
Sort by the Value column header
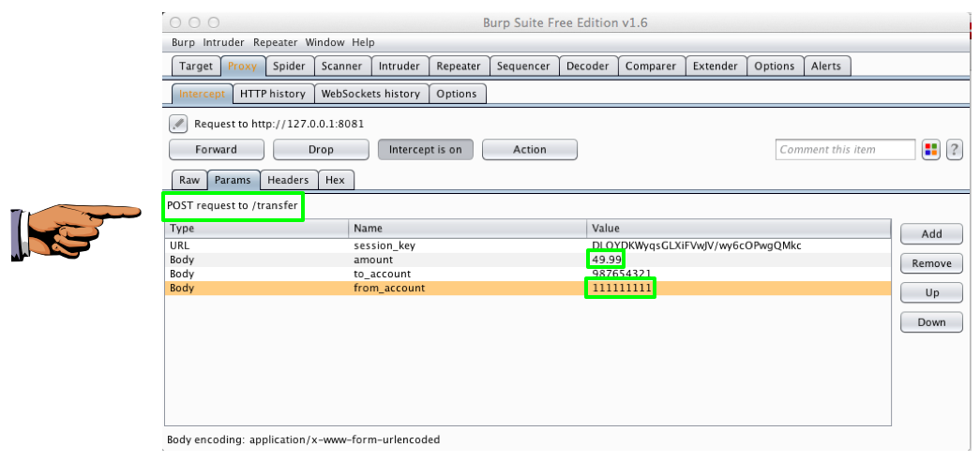[x=739, y=229]
